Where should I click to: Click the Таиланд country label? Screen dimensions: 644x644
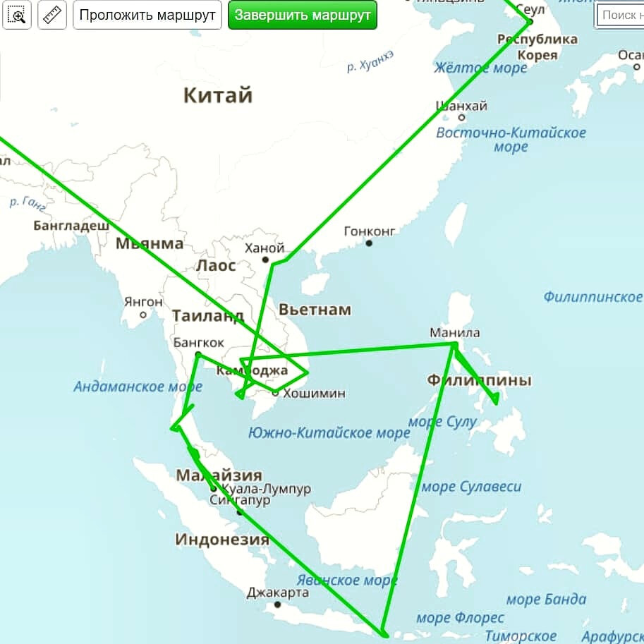208,316
